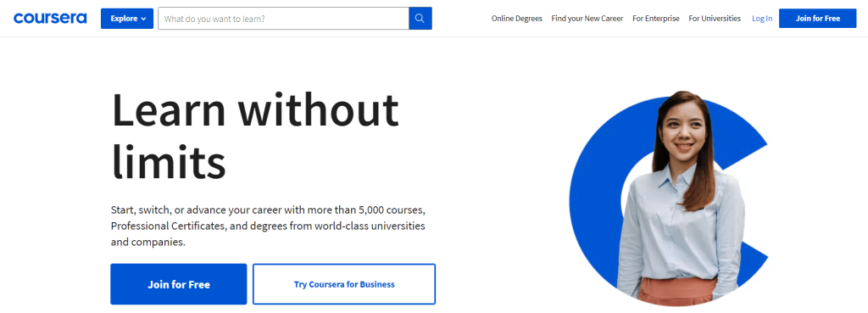Focus the 'What do you want to learn?' search field

[x=283, y=19]
